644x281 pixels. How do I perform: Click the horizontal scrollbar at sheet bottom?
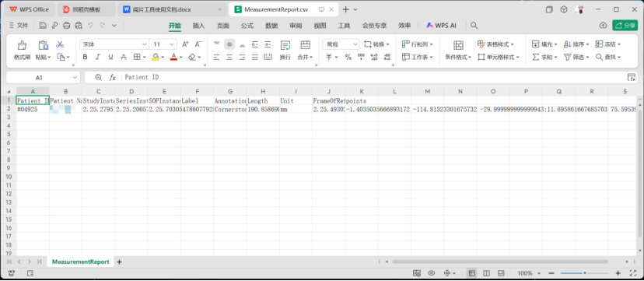499,262
